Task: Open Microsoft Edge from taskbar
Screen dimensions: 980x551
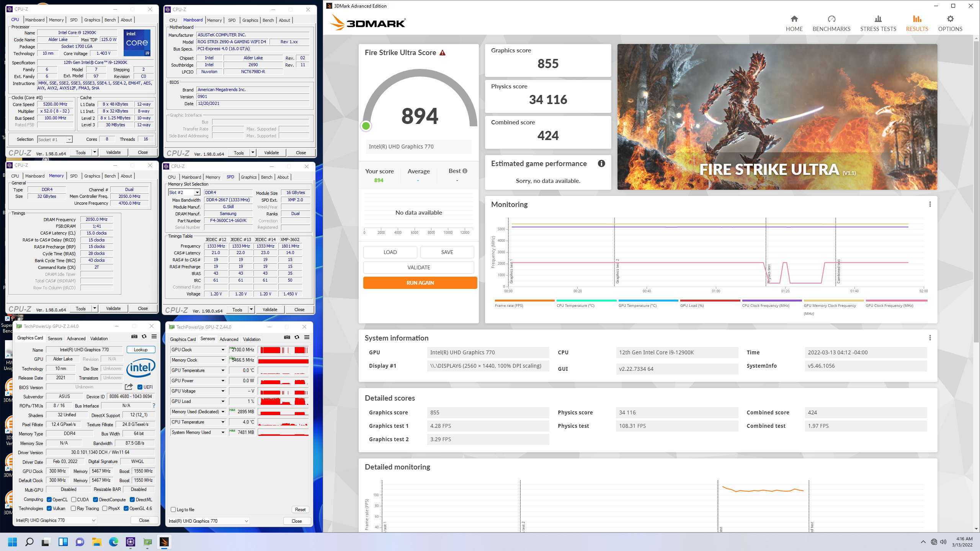Action: click(113, 542)
